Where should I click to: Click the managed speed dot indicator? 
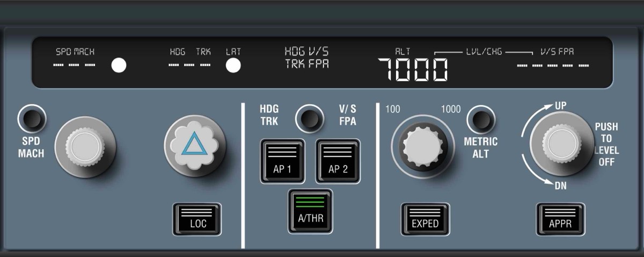tap(119, 66)
